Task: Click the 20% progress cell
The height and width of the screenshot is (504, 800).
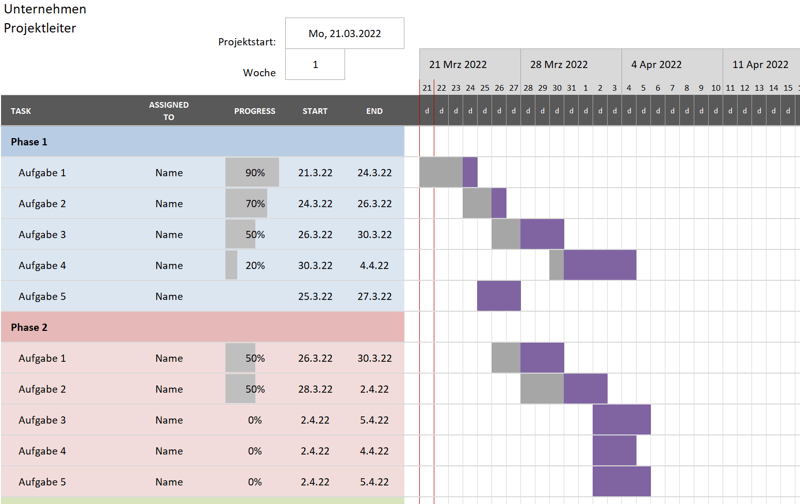Action: [x=254, y=266]
